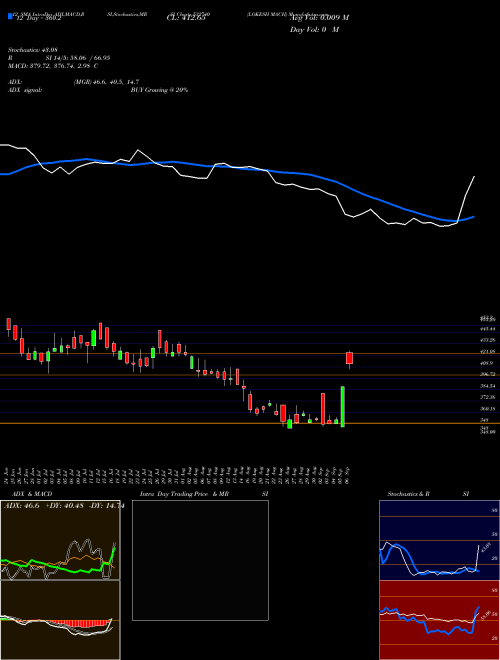The width and height of the screenshot is (500, 660).
Task: Select the 'Avg Vol: 0.009 M' label
Action: [319, 18]
